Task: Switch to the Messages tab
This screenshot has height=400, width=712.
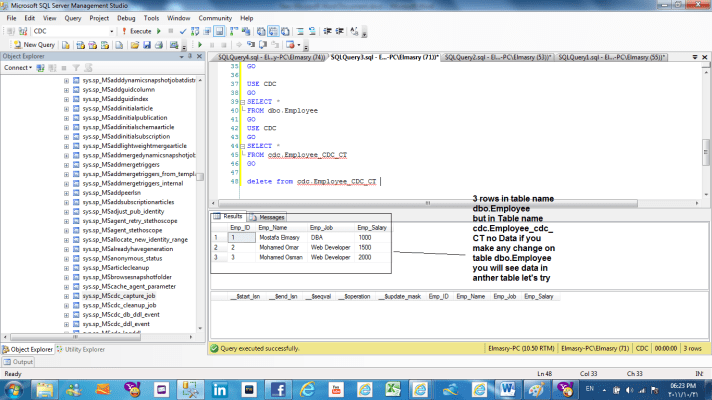Action: pyautogui.click(x=272, y=216)
